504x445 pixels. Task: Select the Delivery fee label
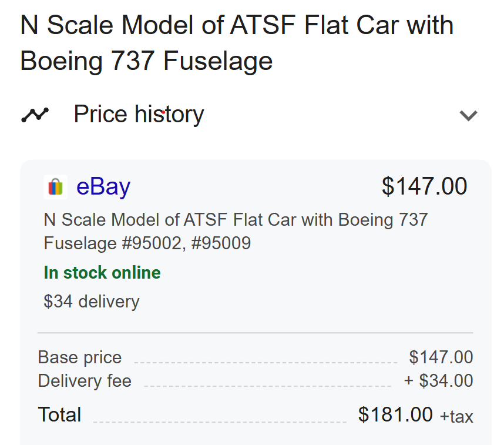85,381
